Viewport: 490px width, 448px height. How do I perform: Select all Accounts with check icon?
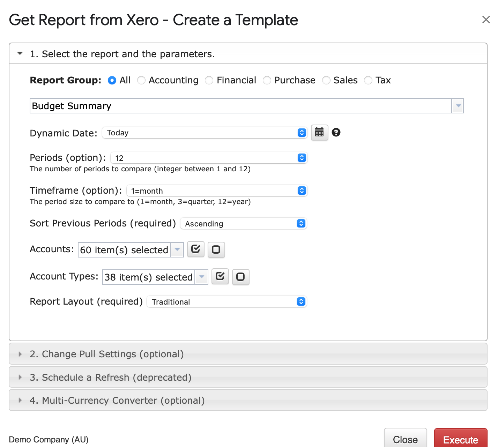point(196,249)
